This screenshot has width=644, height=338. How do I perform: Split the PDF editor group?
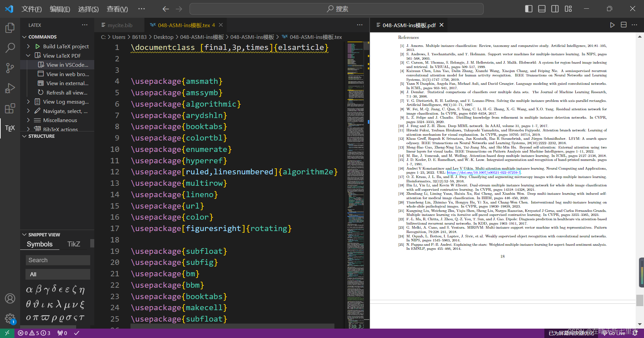click(624, 25)
